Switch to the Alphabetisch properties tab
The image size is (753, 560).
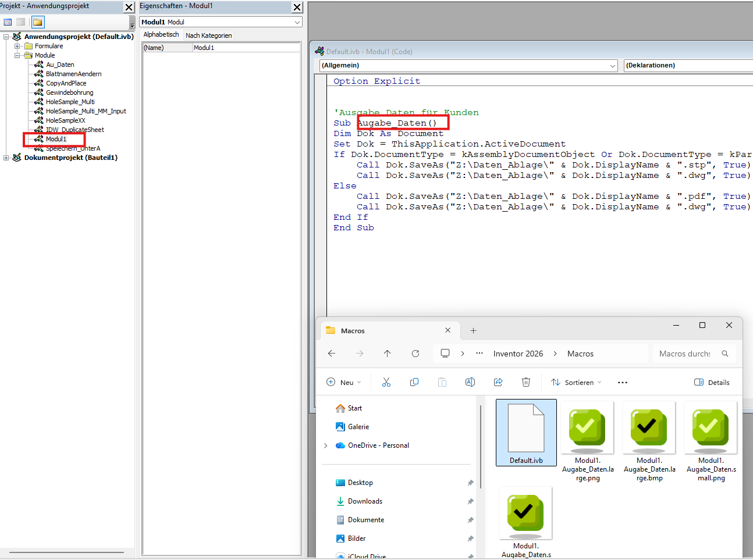161,35
